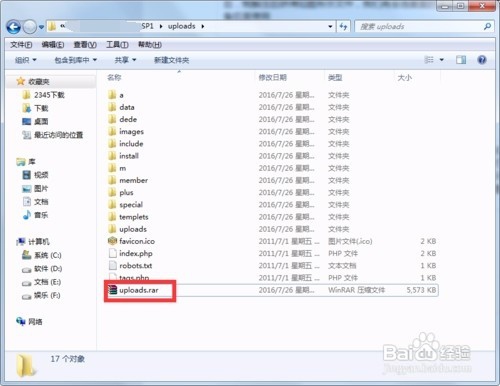This screenshot has width=500, height=386.
Task: Select 系统 (C:) drive
Action: (48, 255)
